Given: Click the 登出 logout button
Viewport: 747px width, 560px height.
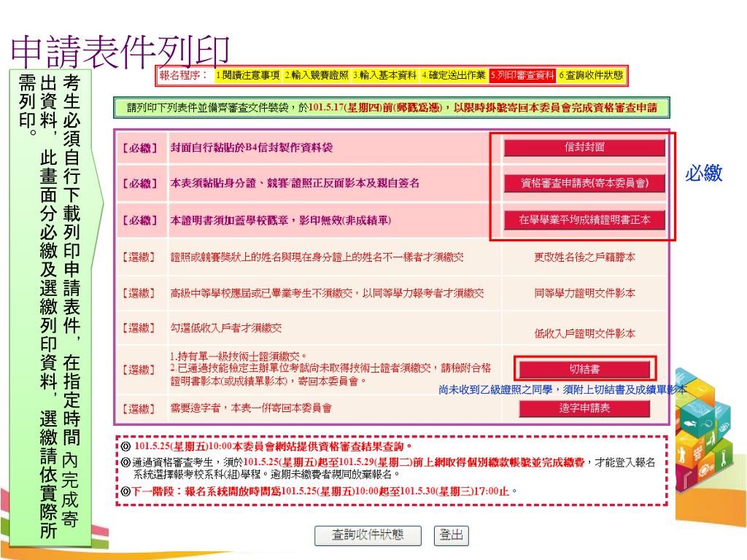Looking at the screenshot, I should tap(451, 535).
